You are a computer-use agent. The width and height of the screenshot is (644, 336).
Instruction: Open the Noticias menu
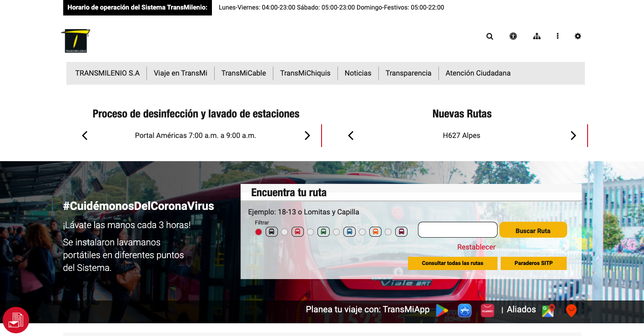[x=358, y=73]
